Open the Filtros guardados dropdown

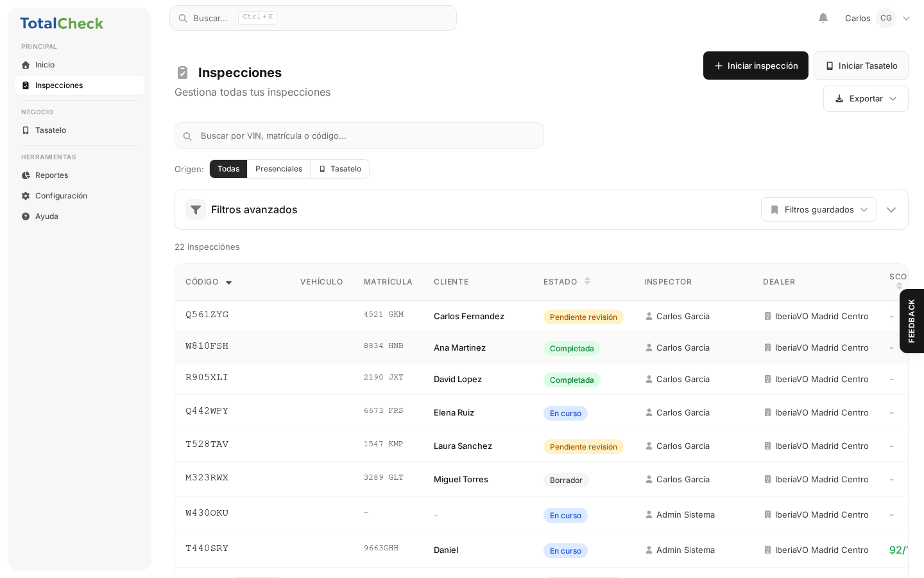pyautogui.click(x=819, y=209)
